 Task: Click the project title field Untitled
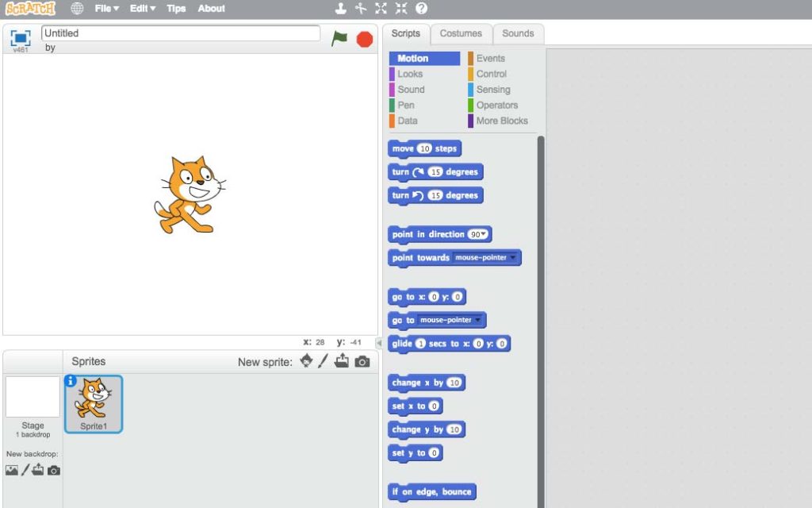pyautogui.click(x=181, y=33)
